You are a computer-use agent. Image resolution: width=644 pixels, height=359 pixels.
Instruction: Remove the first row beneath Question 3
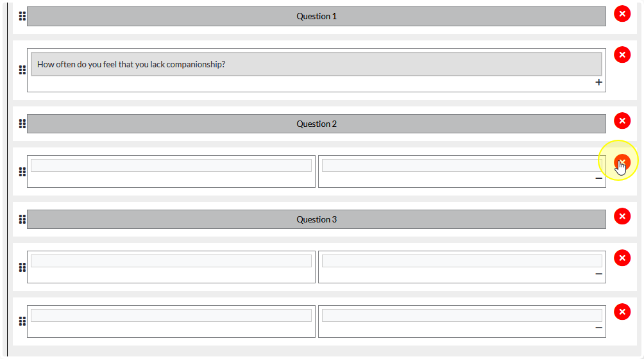(x=622, y=258)
